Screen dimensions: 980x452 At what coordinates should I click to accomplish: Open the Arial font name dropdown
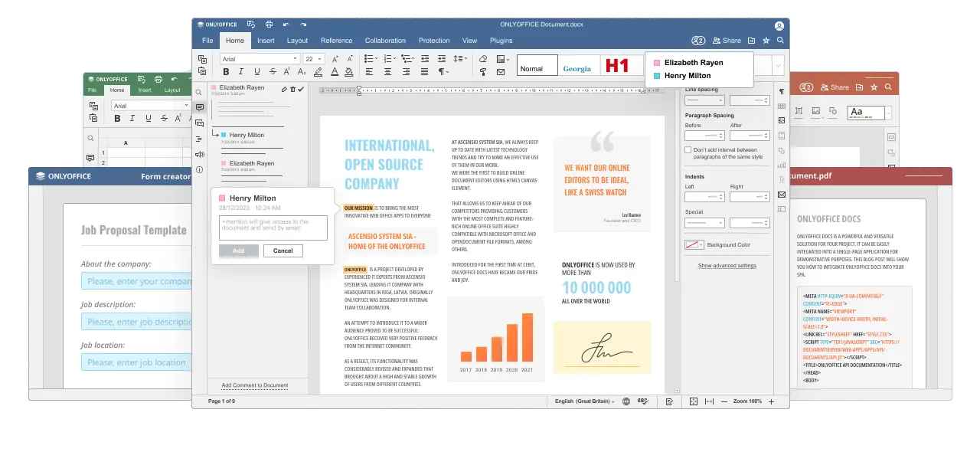pos(293,59)
